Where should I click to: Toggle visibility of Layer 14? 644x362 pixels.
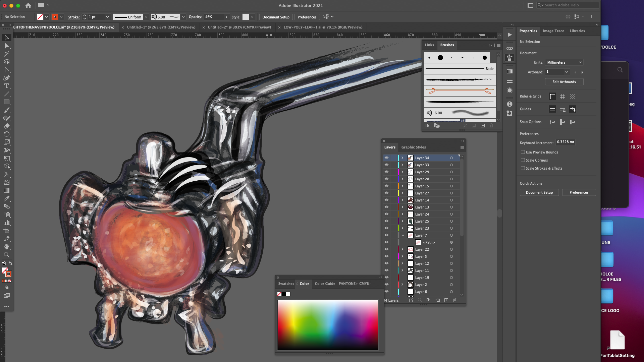(386, 200)
